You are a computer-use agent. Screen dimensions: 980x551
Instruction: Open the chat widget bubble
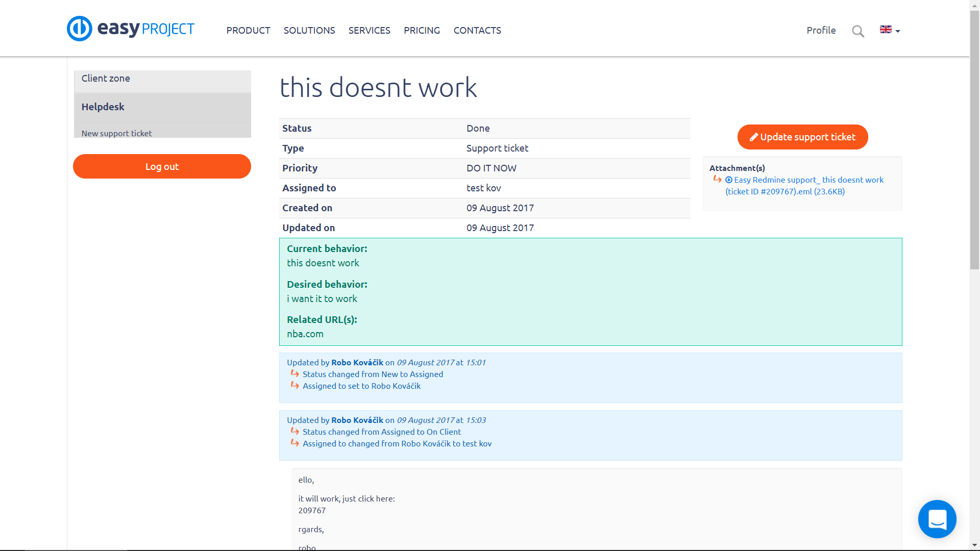point(937,519)
